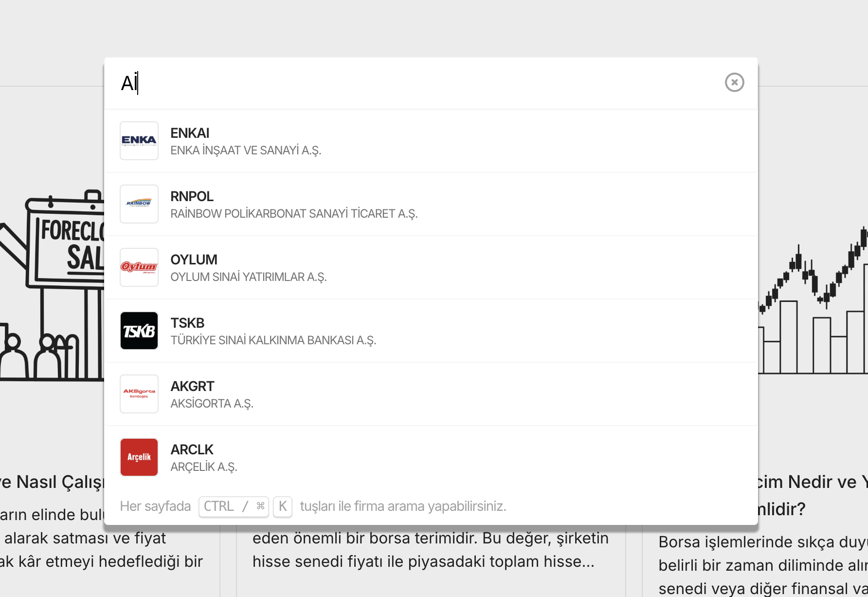868x597 pixels.
Task: Select the RNPOL ticker result
Action: pos(192,196)
